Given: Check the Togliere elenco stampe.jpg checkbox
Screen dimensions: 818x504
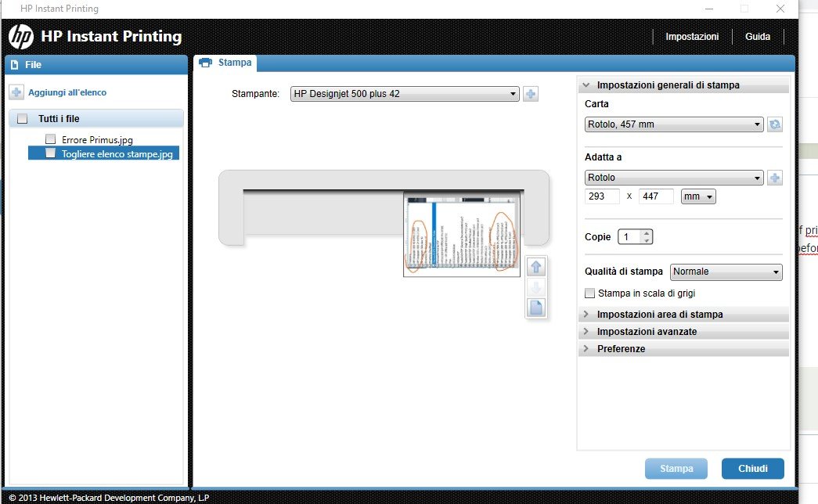Looking at the screenshot, I should [51, 153].
